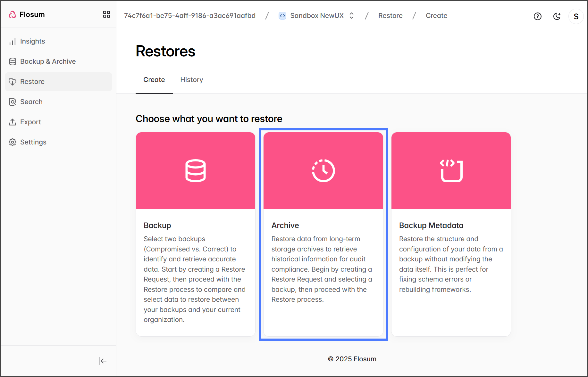Open Settings from the sidebar
Image resolution: width=588 pixels, height=377 pixels.
coord(33,142)
